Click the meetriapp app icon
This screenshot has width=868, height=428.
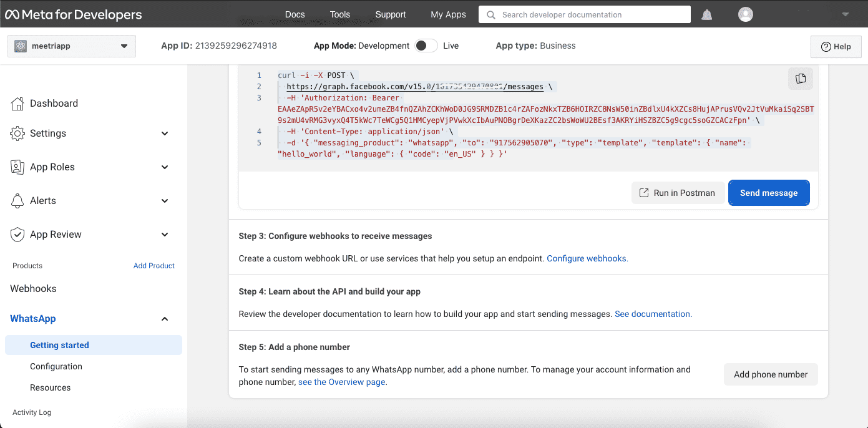click(21, 46)
